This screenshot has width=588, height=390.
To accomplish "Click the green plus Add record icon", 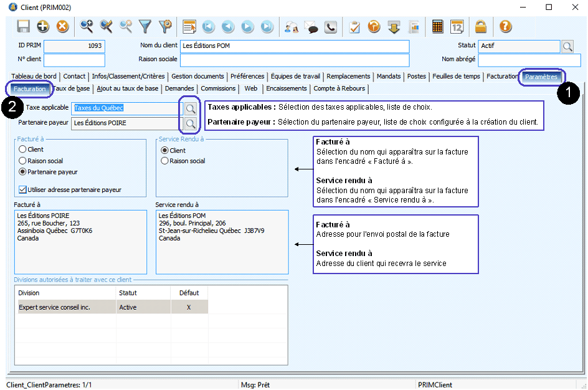I will (x=43, y=26).
